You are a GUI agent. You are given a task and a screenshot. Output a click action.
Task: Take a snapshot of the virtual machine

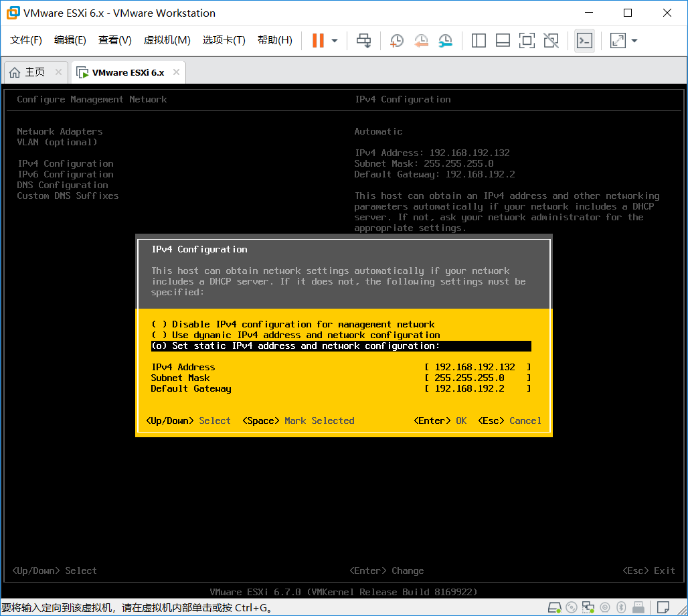397,40
